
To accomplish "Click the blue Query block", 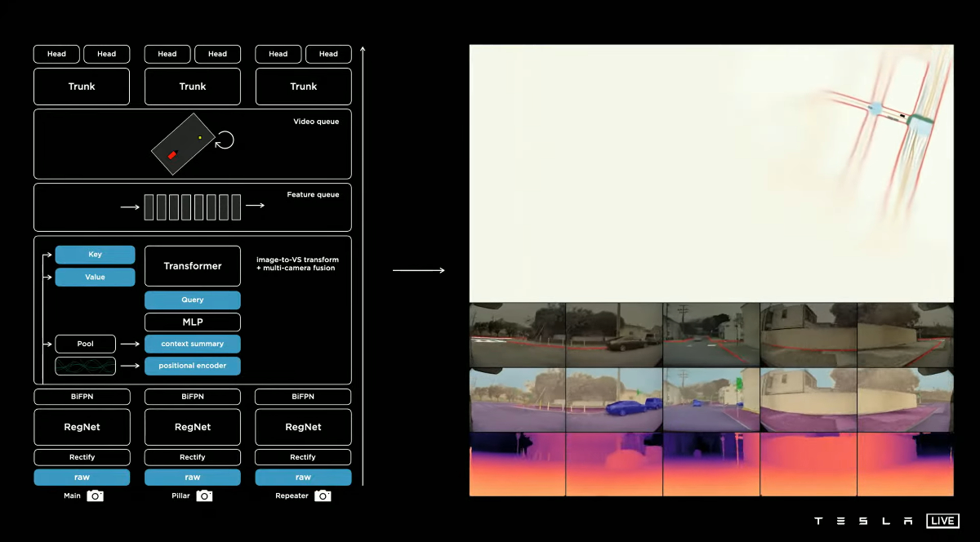I will 193,300.
